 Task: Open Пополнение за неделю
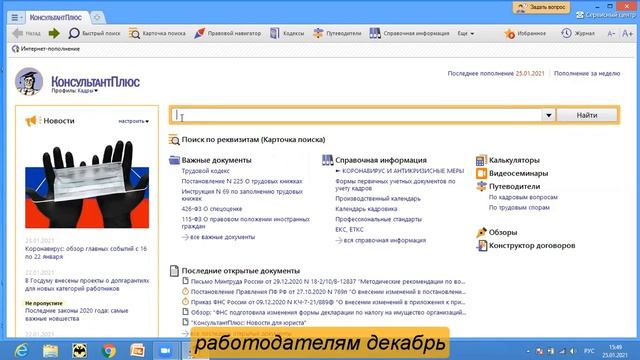587,73
